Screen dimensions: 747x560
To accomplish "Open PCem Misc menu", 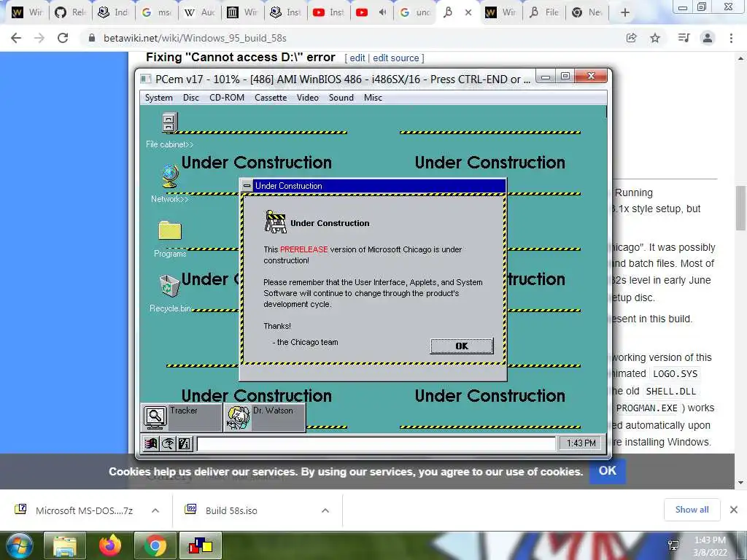I will tap(373, 98).
